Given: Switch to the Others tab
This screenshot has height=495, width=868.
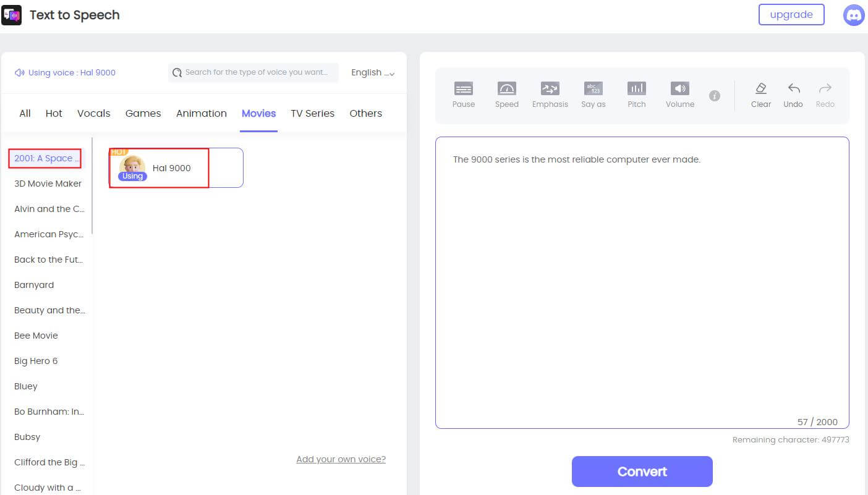Looking at the screenshot, I should pos(366,113).
